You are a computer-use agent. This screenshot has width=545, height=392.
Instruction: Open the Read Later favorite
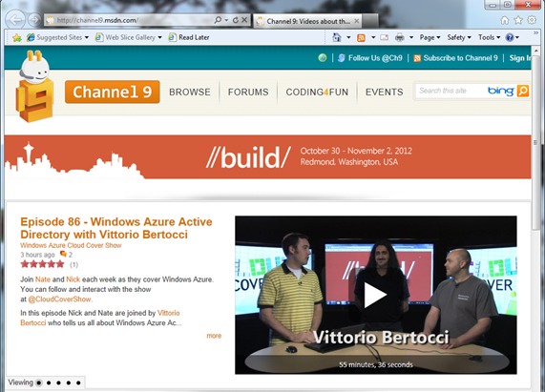point(189,37)
